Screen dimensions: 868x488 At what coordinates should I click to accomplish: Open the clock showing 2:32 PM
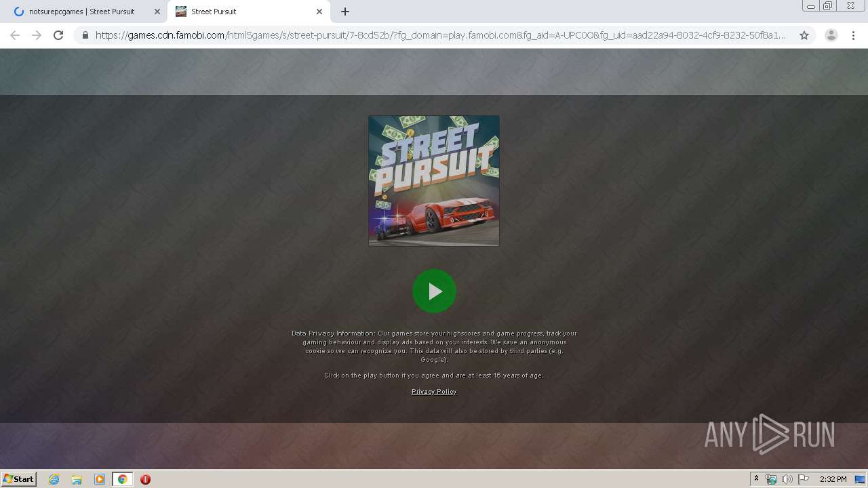[x=833, y=479]
